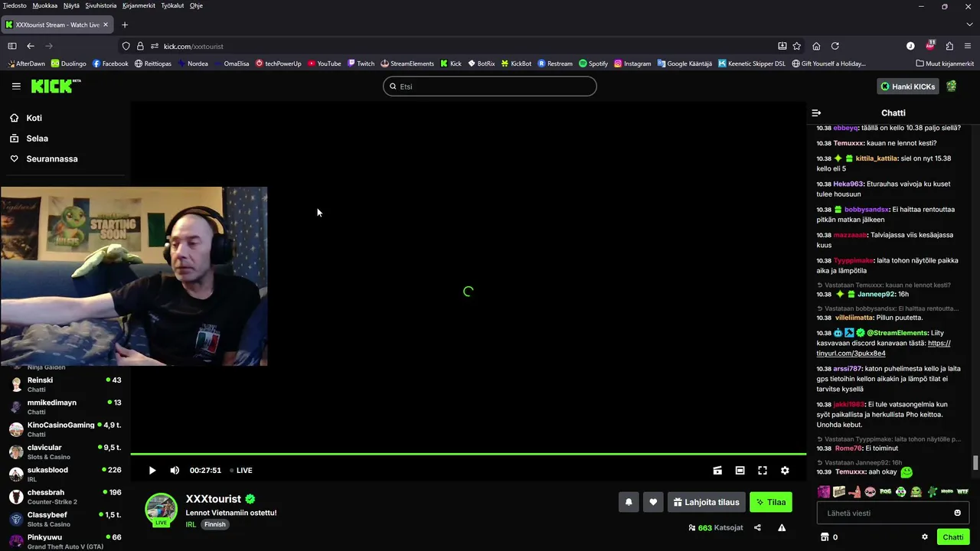Open Firefox application menu

click(969, 46)
